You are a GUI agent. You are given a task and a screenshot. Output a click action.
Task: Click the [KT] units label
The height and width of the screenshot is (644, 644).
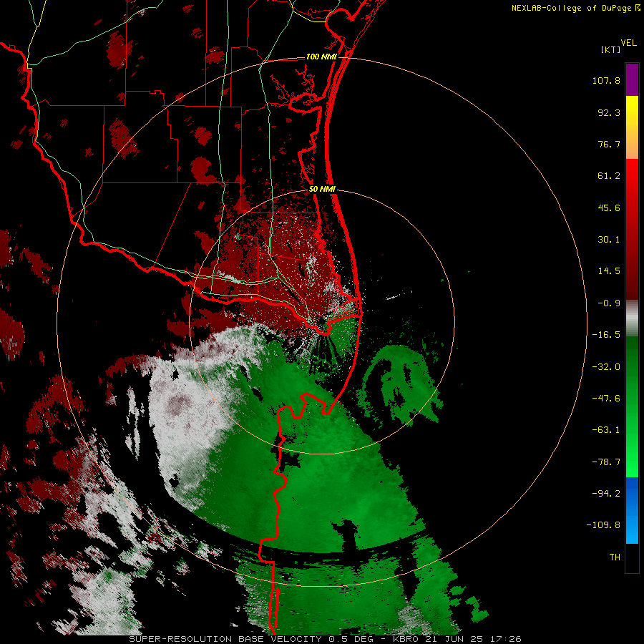click(610, 49)
